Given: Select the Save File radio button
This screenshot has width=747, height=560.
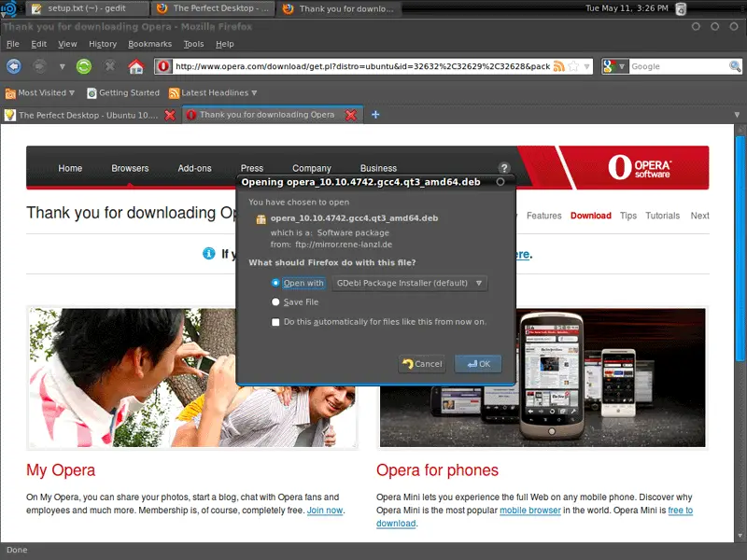Looking at the screenshot, I should pos(275,301).
